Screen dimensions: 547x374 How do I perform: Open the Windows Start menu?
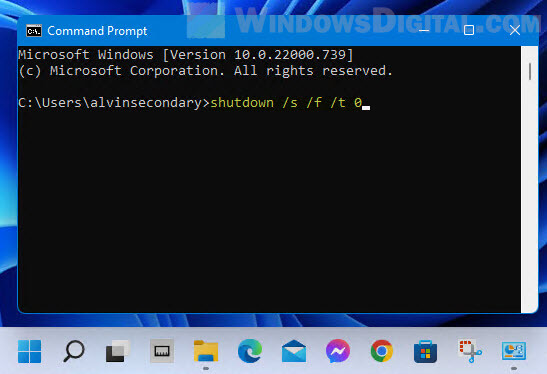(30, 351)
